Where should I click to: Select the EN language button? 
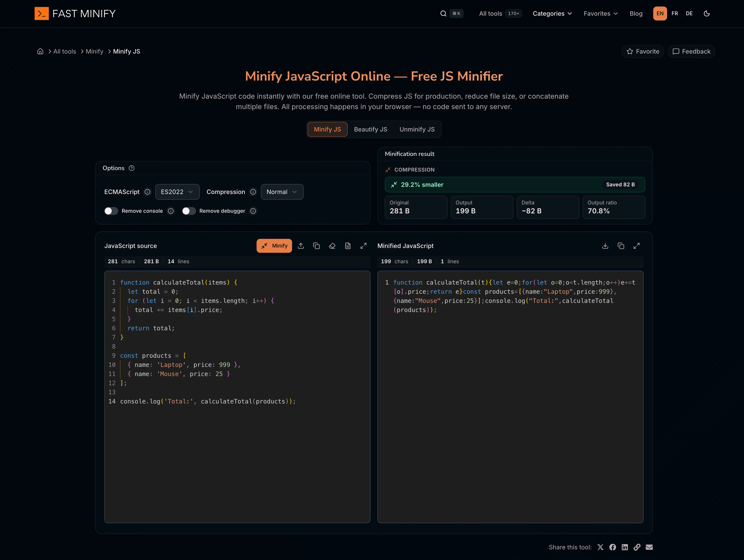point(660,13)
